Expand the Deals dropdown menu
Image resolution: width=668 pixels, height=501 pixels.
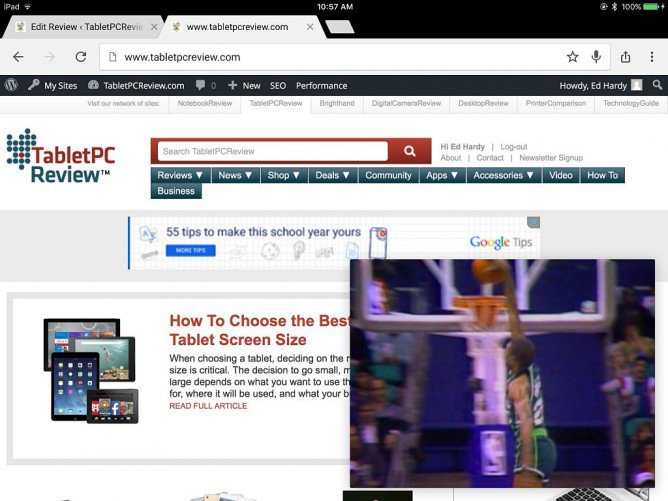tap(333, 175)
